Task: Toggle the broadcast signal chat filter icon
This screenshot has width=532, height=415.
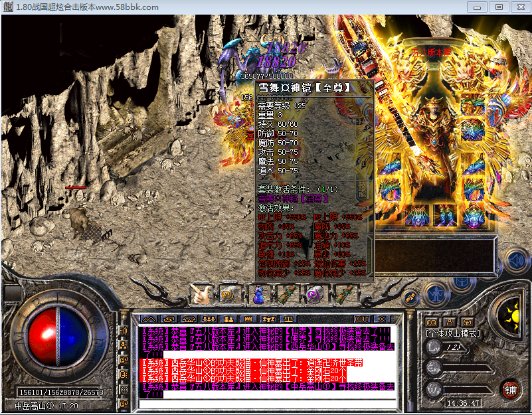Action: pyautogui.click(x=124, y=390)
